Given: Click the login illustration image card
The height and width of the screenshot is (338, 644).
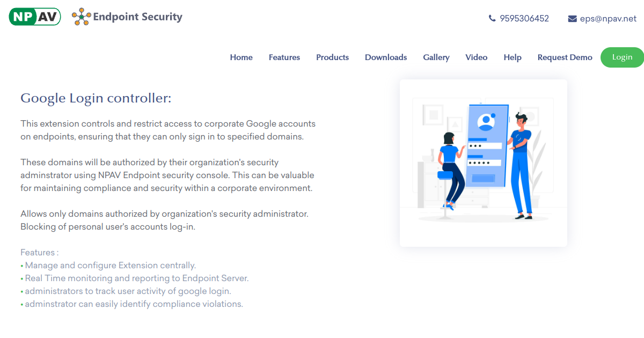Looking at the screenshot, I should pyautogui.click(x=484, y=163).
